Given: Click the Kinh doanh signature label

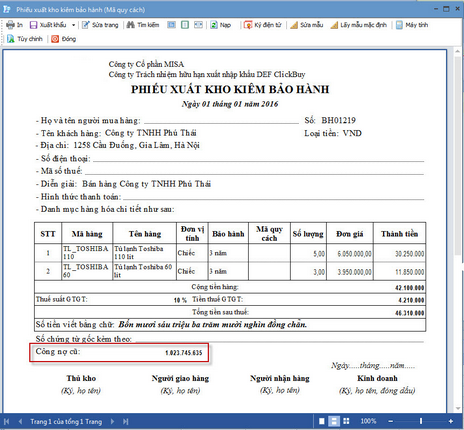Looking at the screenshot, I should point(377,378).
